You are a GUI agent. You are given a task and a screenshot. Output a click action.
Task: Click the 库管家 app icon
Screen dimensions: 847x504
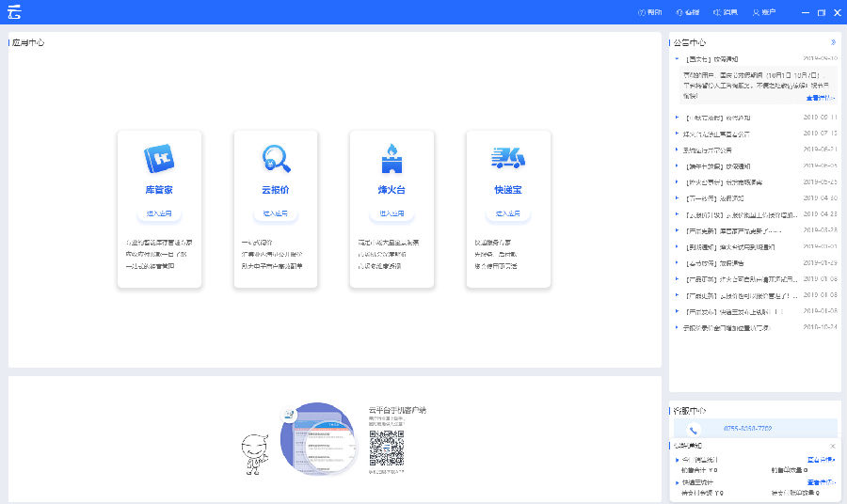(x=158, y=158)
